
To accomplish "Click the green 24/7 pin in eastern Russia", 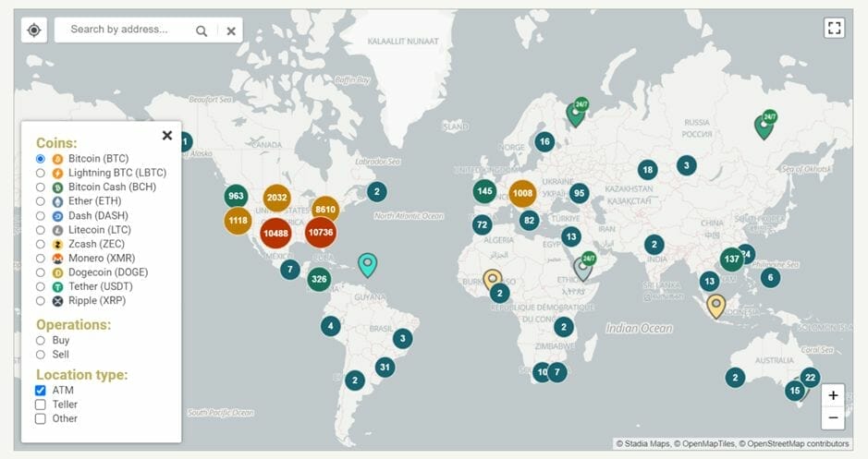I will (x=764, y=125).
